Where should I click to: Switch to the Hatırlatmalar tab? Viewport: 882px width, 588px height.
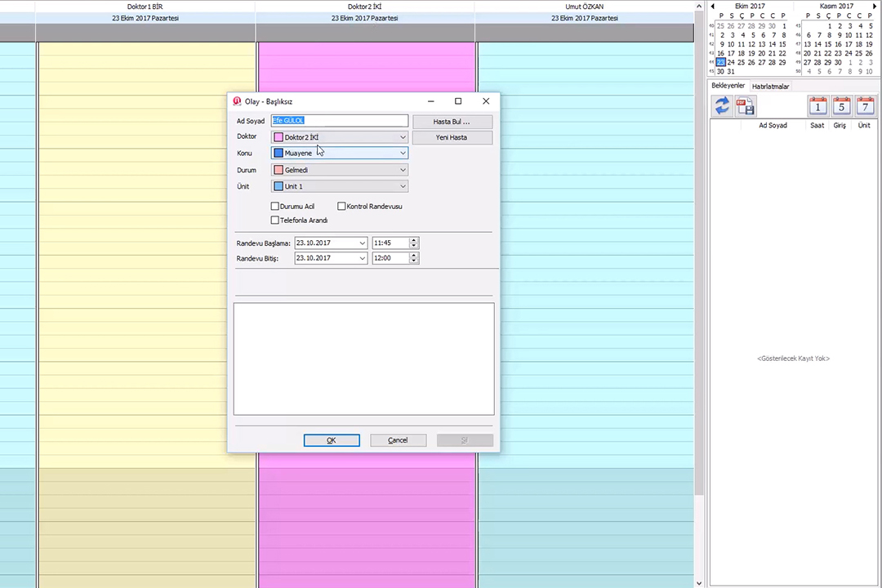[x=770, y=87]
